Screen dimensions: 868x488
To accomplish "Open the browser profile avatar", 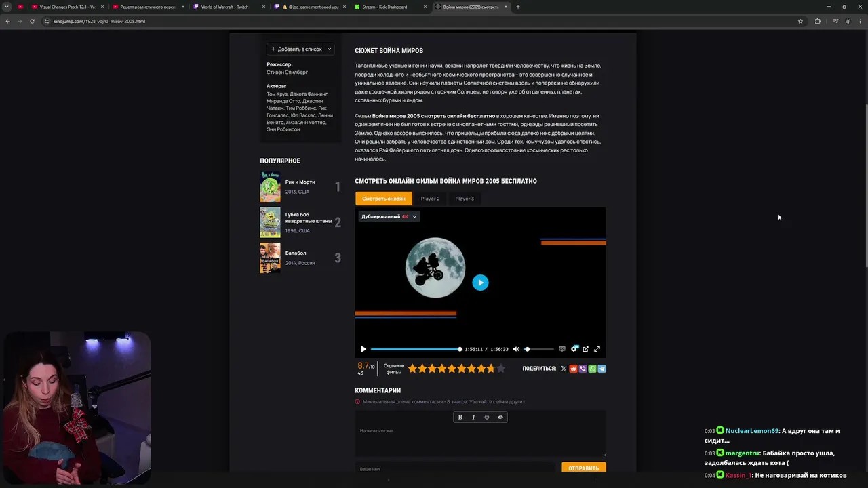I will click(848, 21).
